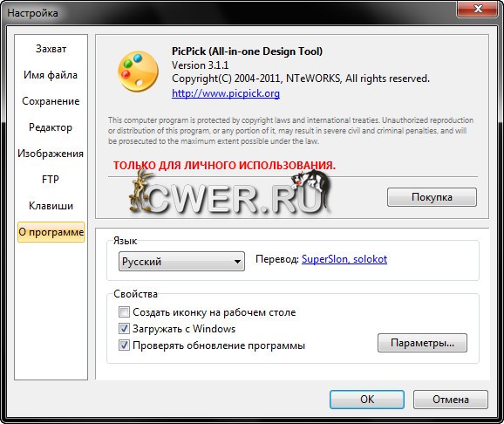Click the Покупка button
Screen dimensions: 504x424
[x=432, y=197]
